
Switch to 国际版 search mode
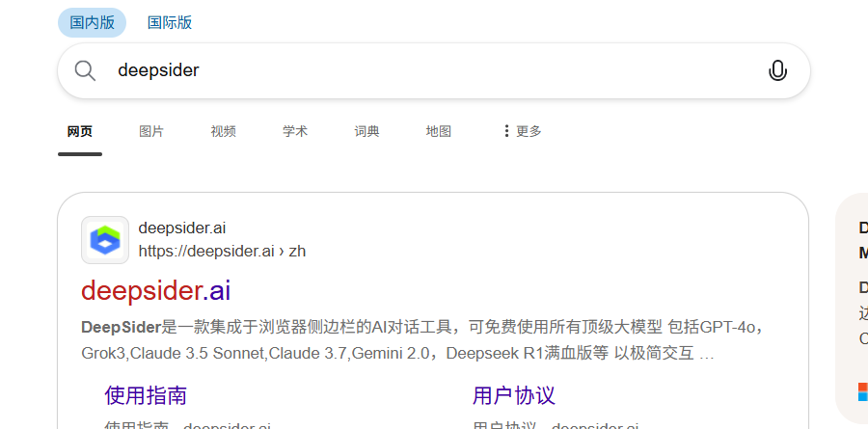point(170,23)
